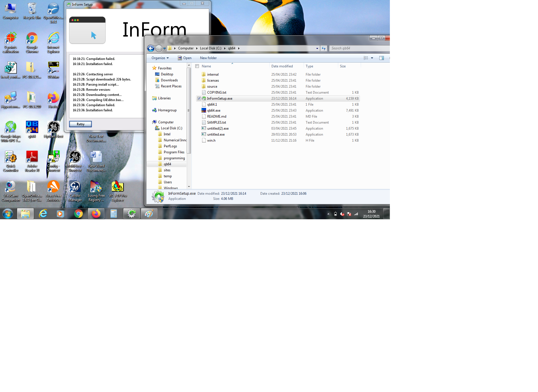Click New folder in the Explorer toolbar
This screenshot has height=392, width=538.
tap(208, 58)
